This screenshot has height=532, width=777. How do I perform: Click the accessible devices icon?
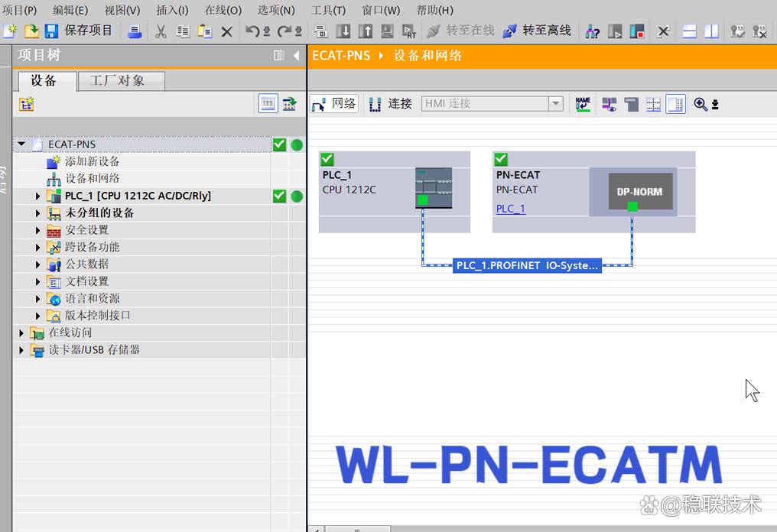click(x=592, y=31)
